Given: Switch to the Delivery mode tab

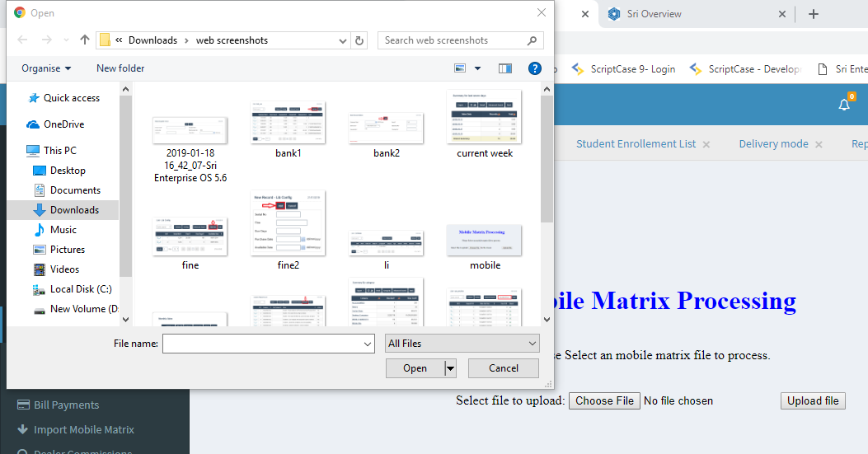Looking at the screenshot, I should tap(773, 143).
